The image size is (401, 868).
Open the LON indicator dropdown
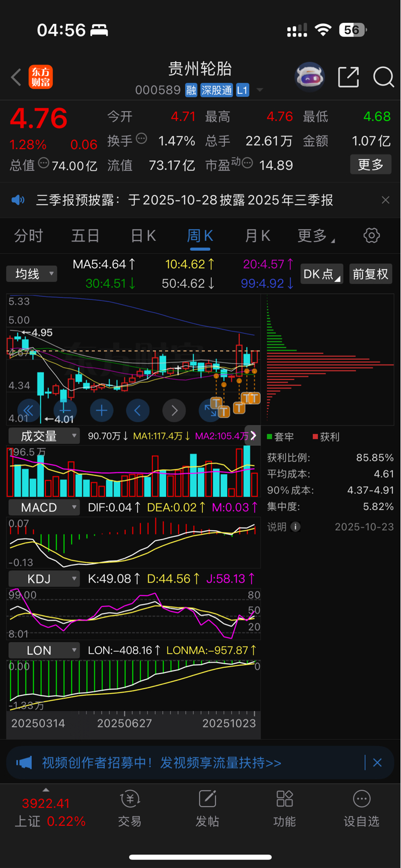[x=44, y=650]
